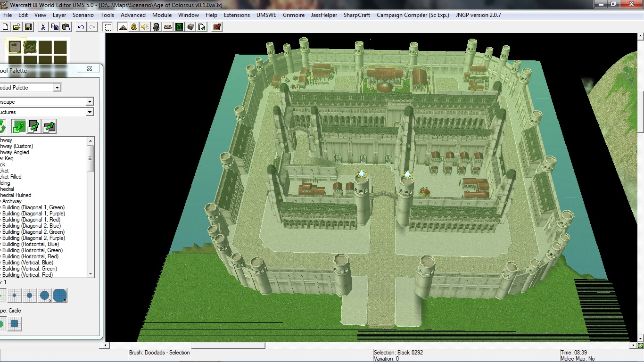Click the Test Map checkmark icon
This screenshot has width=644, height=362.
pyautogui.click(x=217, y=27)
